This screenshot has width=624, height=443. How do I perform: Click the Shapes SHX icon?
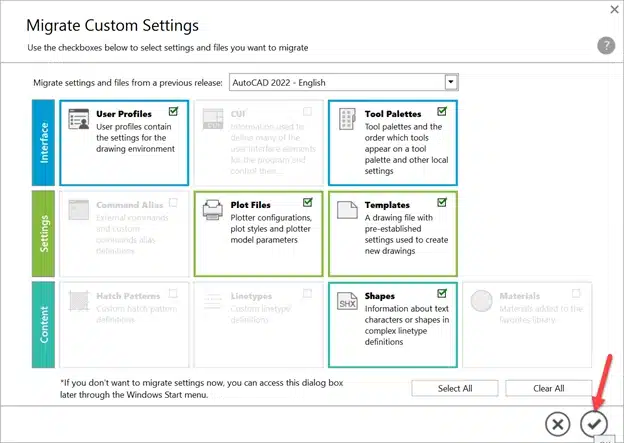pos(346,302)
